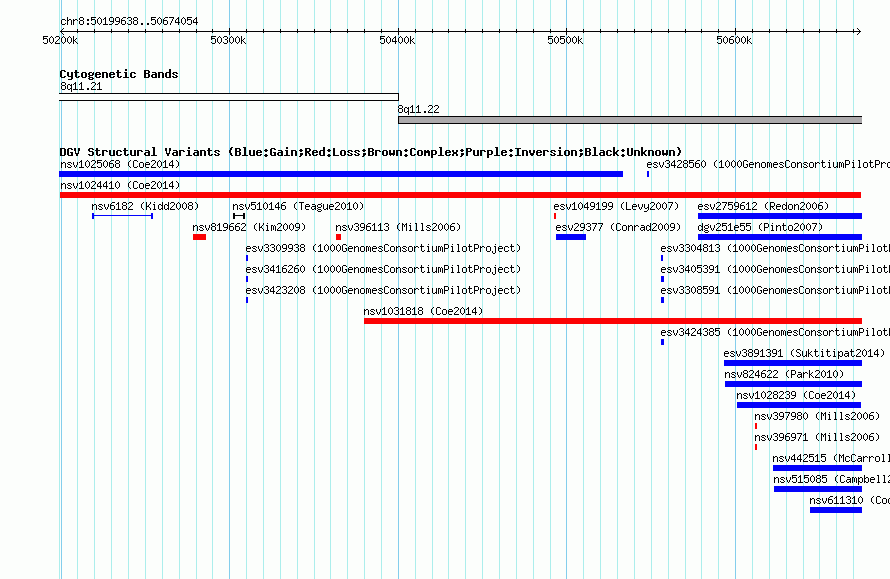Select the gray 8q11.22 cytogenetic band

tap(630, 120)
